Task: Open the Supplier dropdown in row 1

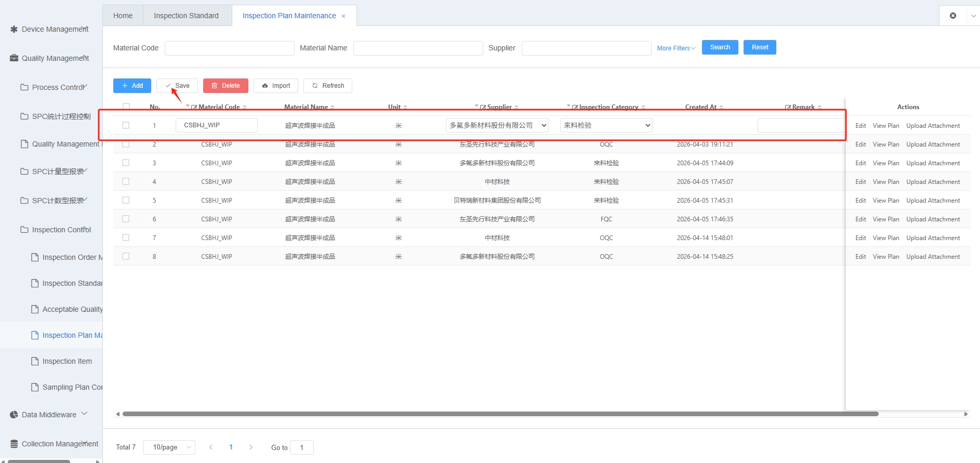Action: 497,125
